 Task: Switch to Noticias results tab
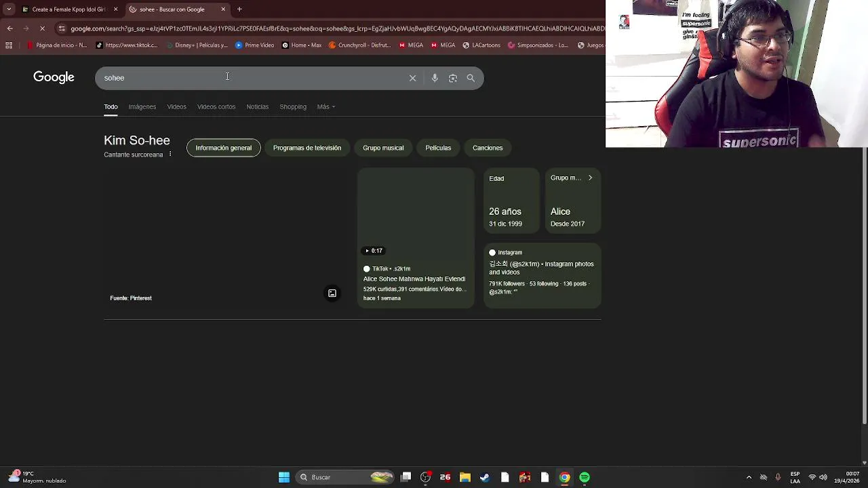pyautogui.click(x=257, y=106)
